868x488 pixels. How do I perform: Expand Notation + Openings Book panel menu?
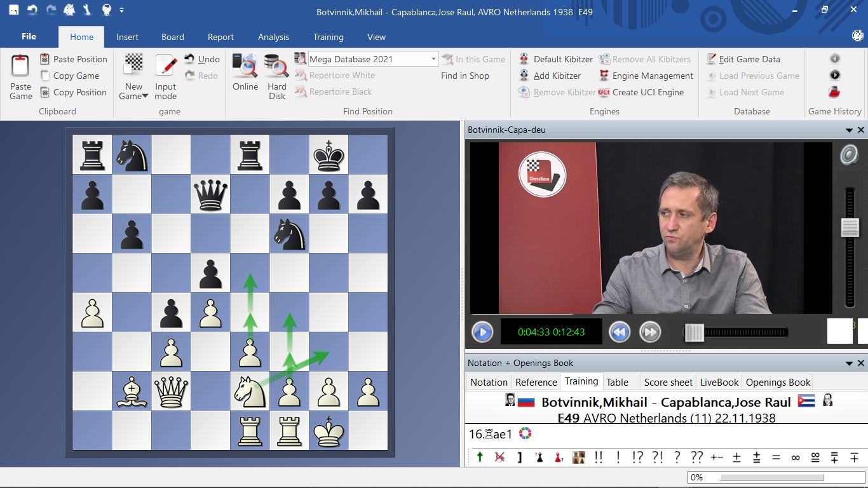pyautogui.click(x=849, y=363)
